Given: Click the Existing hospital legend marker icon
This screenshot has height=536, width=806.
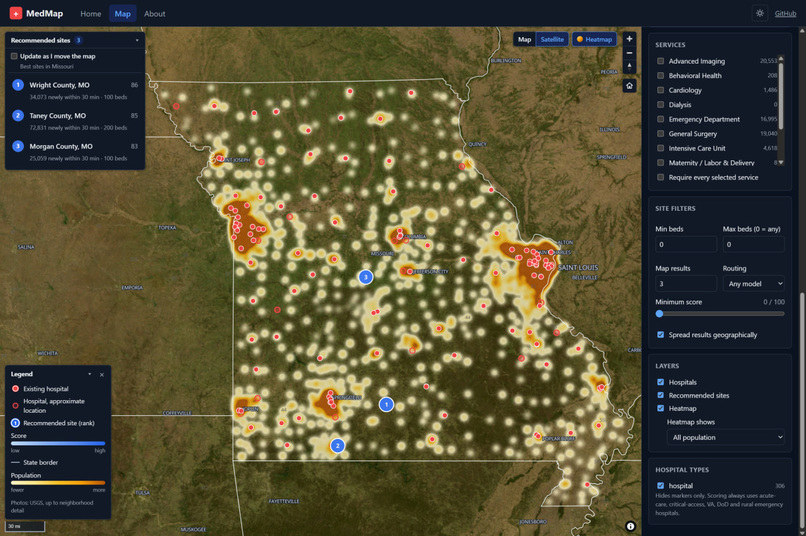Looking at the screenshot, I should click(15, 389).
